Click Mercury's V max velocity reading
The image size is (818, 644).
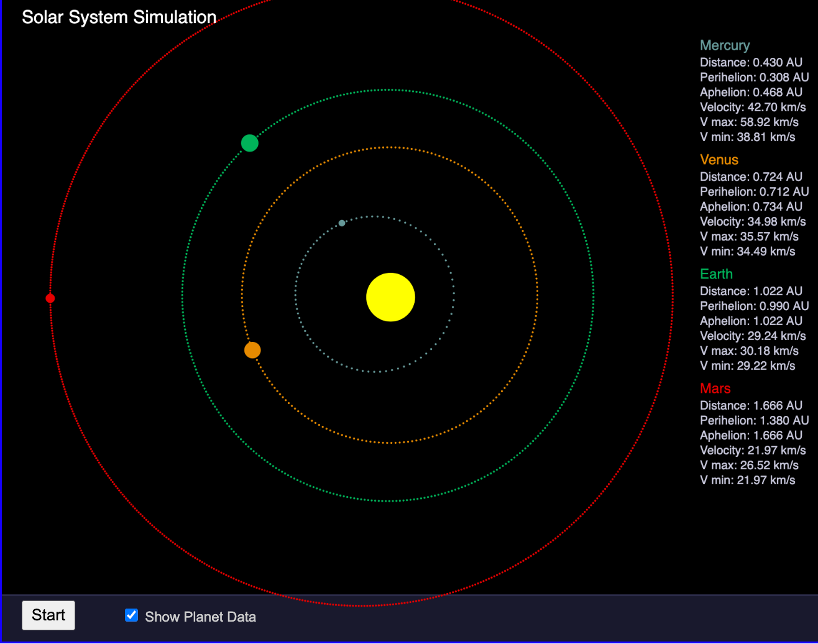tap(750, 122)
